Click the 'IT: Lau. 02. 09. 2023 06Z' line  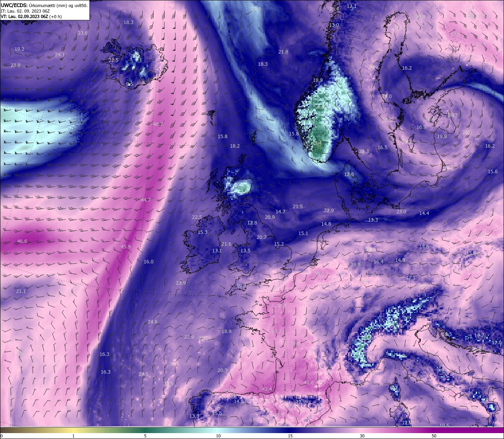(25, 11)
